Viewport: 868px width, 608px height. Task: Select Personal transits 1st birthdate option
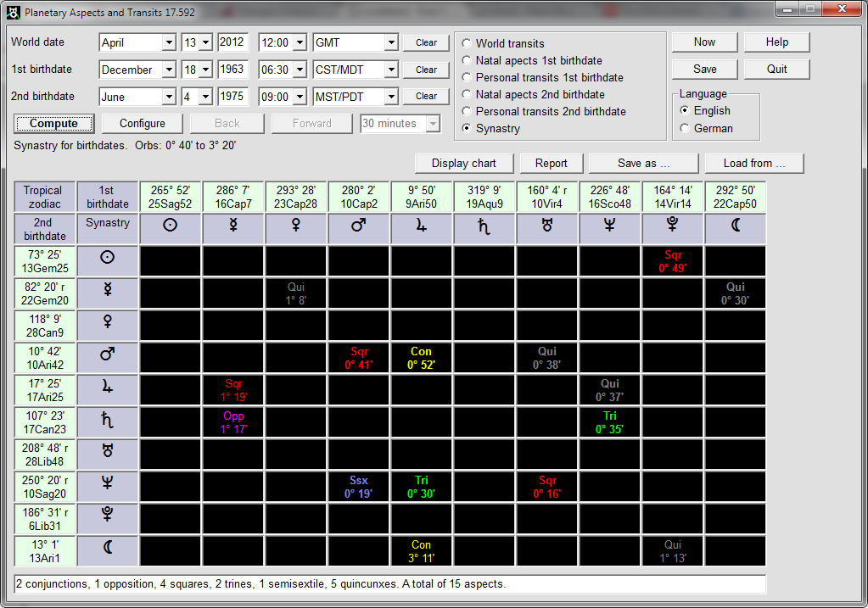[467, 77]
